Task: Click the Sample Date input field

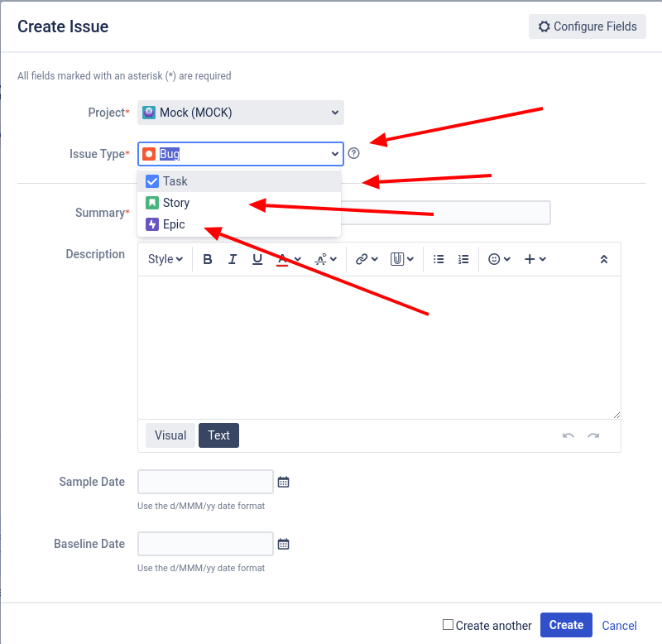Action: (205, 482)
